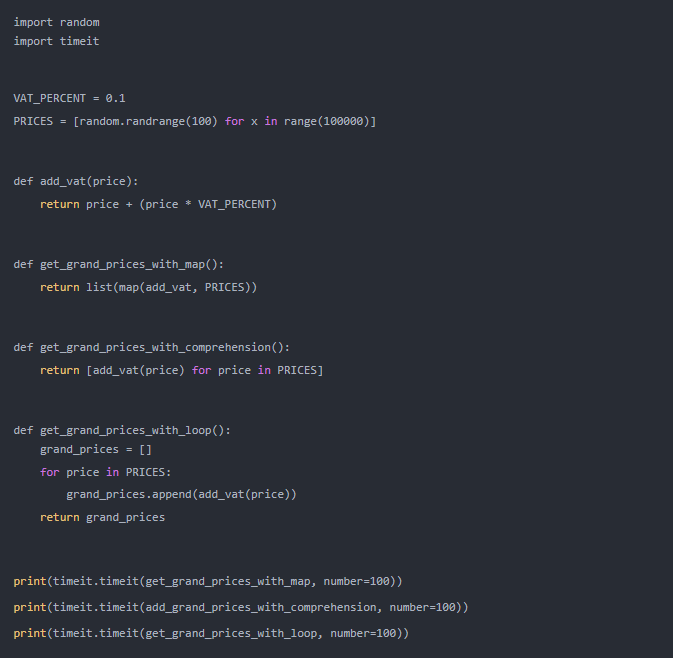The width and height of the screenshot is (673, 658).
Task: Click the print line timing get_grand_prices_with_loop
Action: [x=211, y=633]
